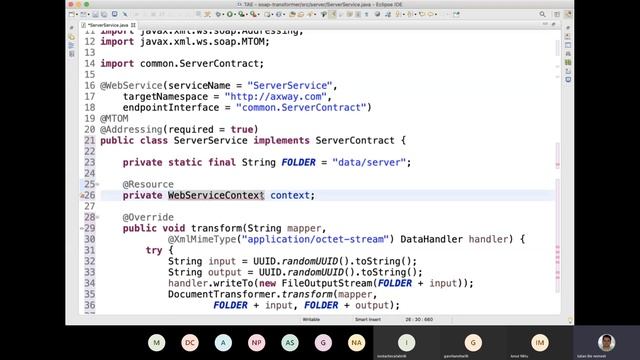Click the Next Annotation toolbar icon
640x360 pixels.
click(398, 14)
